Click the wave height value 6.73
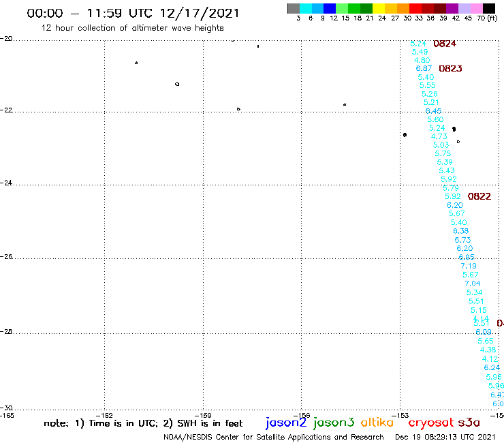This screenshot has width=504, height=443. tap(463, 240)
